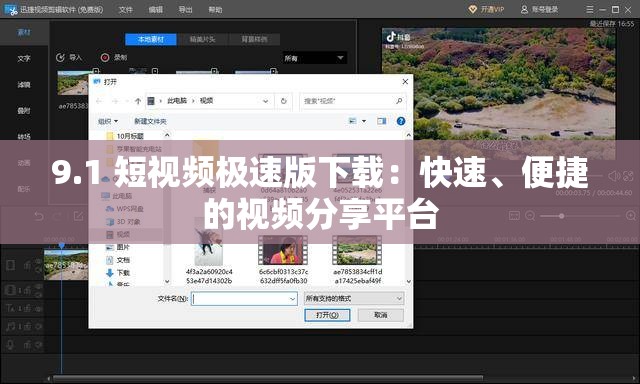Image resolution: width=640 pixels, height=384 pixels.
Task: Toggle lock on the voiceover microphone track
Action: pos(27,345)
